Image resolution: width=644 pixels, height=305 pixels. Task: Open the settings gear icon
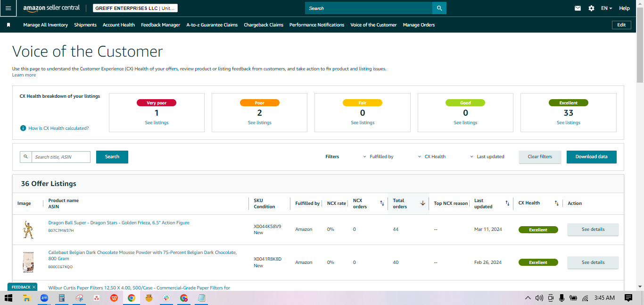click(591, 8)
